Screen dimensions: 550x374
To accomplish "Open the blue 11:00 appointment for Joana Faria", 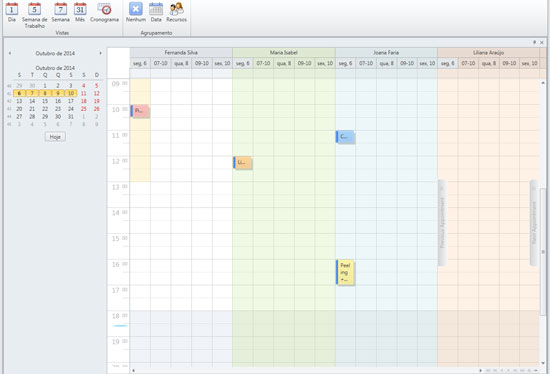I will tap(345, 136).
